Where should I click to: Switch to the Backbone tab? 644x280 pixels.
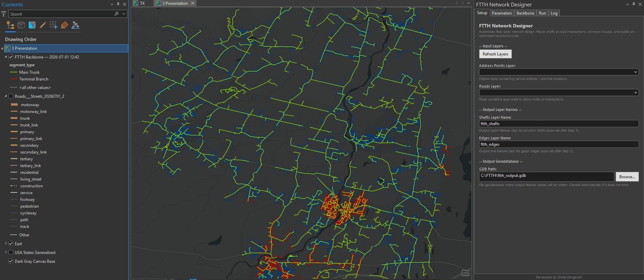[x=525, y=13]
